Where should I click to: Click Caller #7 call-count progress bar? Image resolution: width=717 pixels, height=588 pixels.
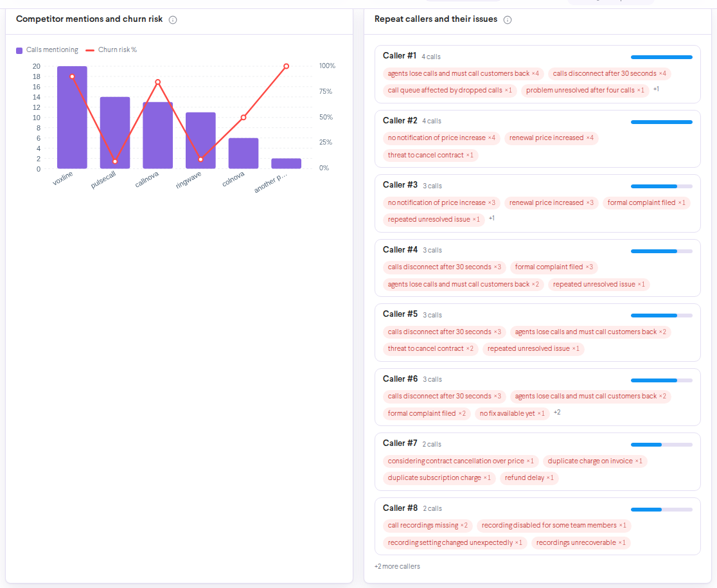(x=662, y=445)
